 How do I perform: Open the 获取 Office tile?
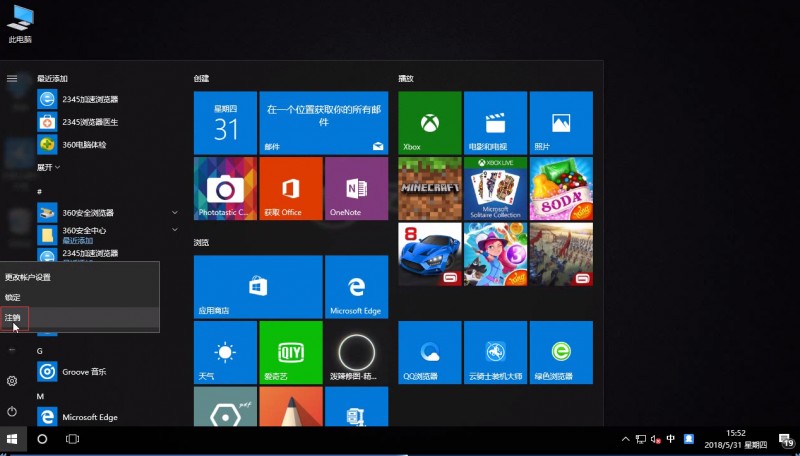pyautogui.click(x=291, y=189)
